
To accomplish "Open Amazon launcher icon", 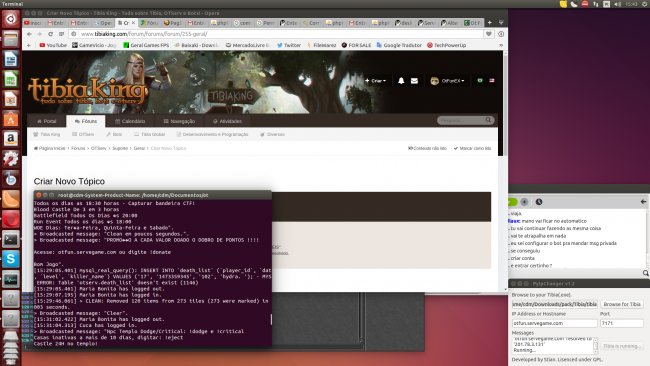I will 11,138.
